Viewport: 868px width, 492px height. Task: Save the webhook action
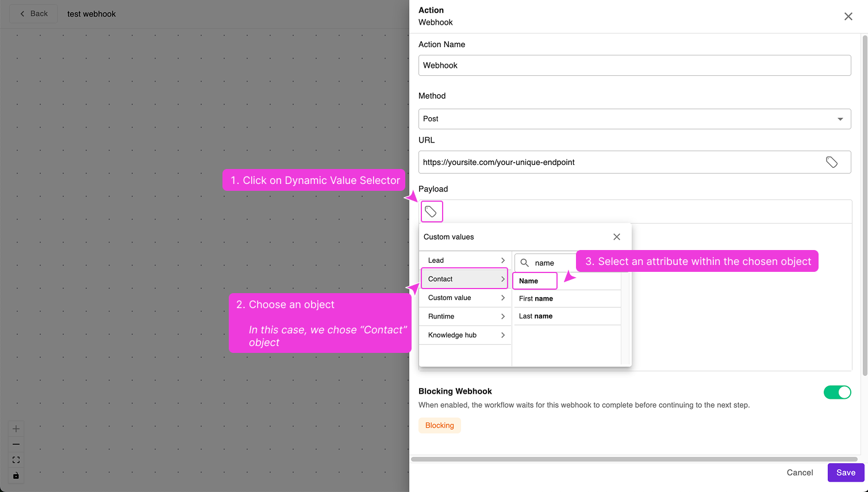845,472
